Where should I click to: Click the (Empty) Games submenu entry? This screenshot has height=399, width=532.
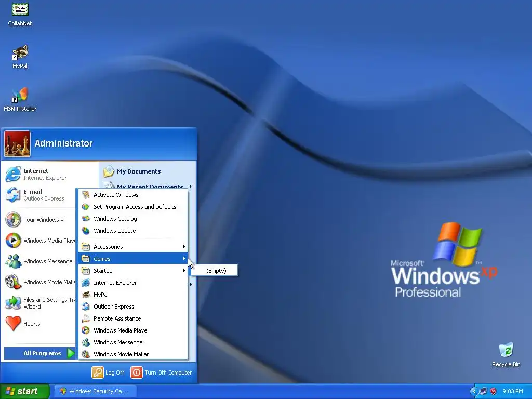[x=214, y=270]
